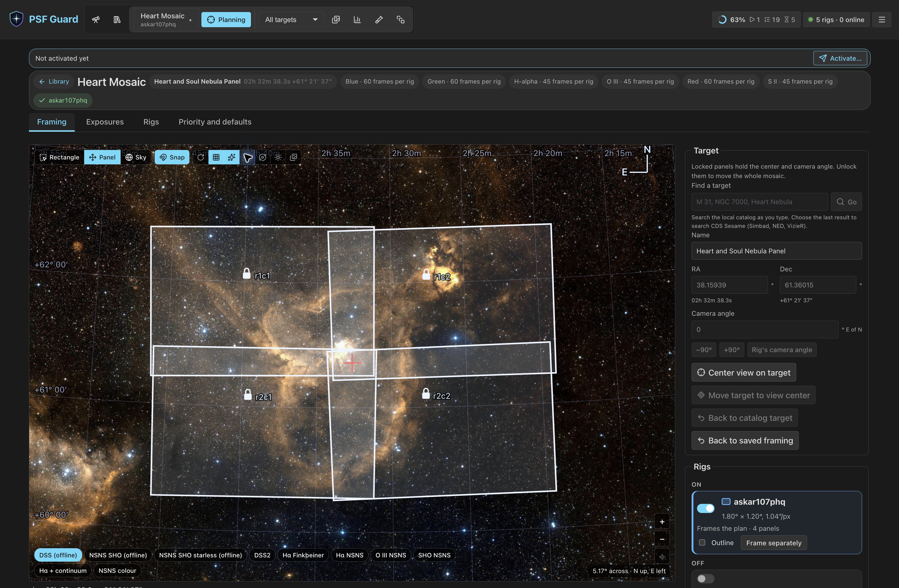Viewport: 899px width, 588px height.
Task: Open the Priority and defaults tab
Action: pyautogui.click(x=215, y=122)
